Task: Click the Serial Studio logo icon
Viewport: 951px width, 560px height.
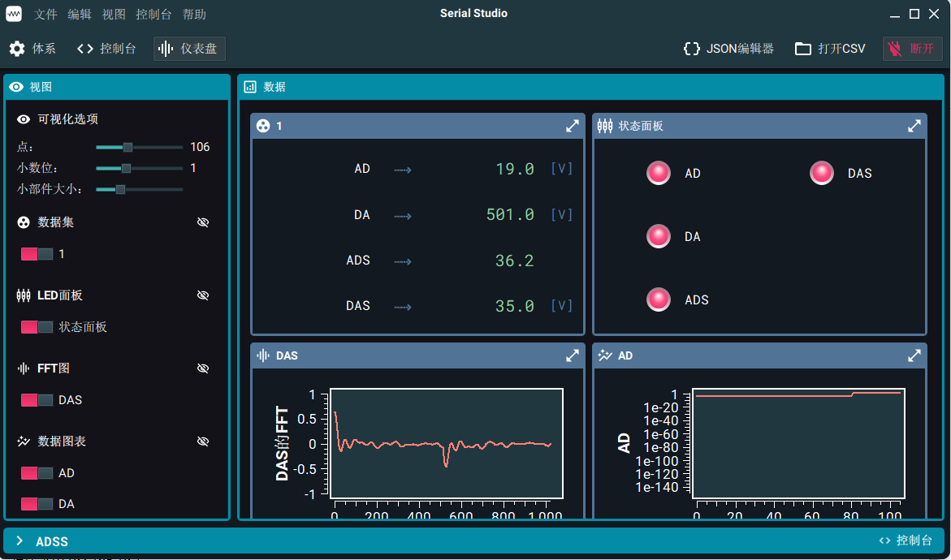Action: 13,13
